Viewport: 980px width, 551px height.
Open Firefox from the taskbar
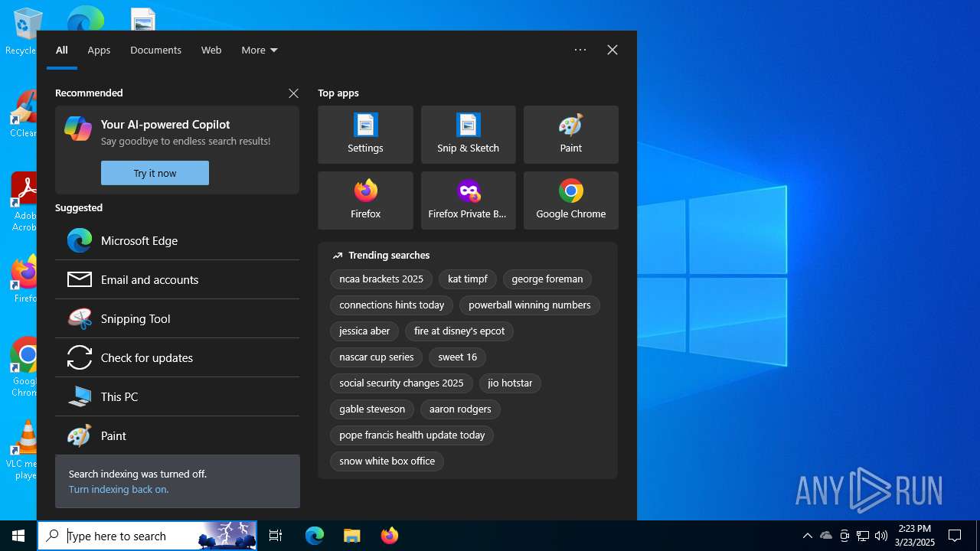pos(389,536)
